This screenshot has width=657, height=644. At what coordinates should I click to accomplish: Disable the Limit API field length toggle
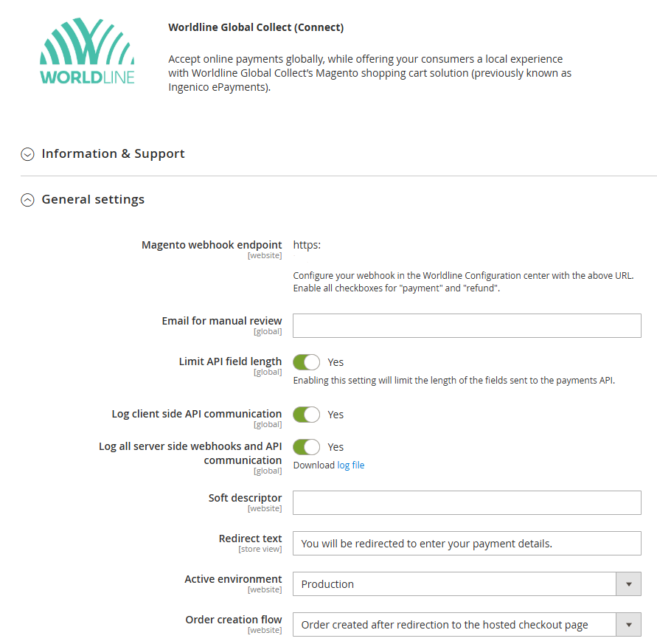[306, 361]
